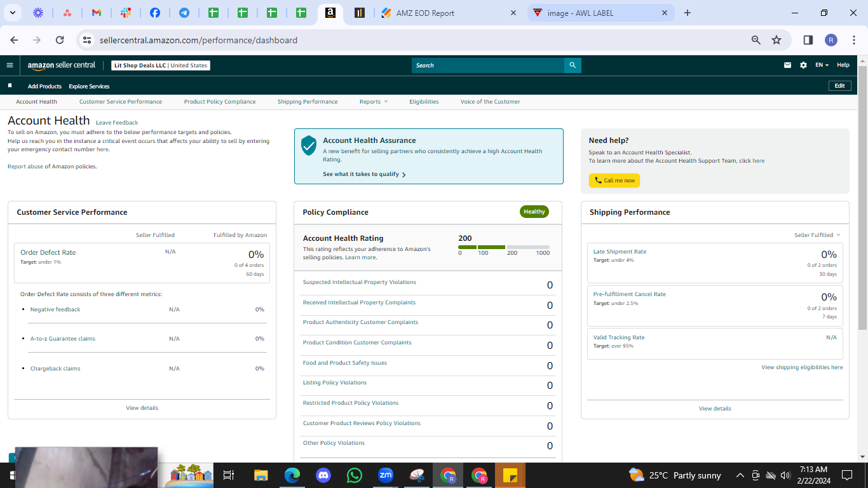Open the image - AWL LABEL tab
Viewport: 868px width, 488px height.
coord(600,13)
